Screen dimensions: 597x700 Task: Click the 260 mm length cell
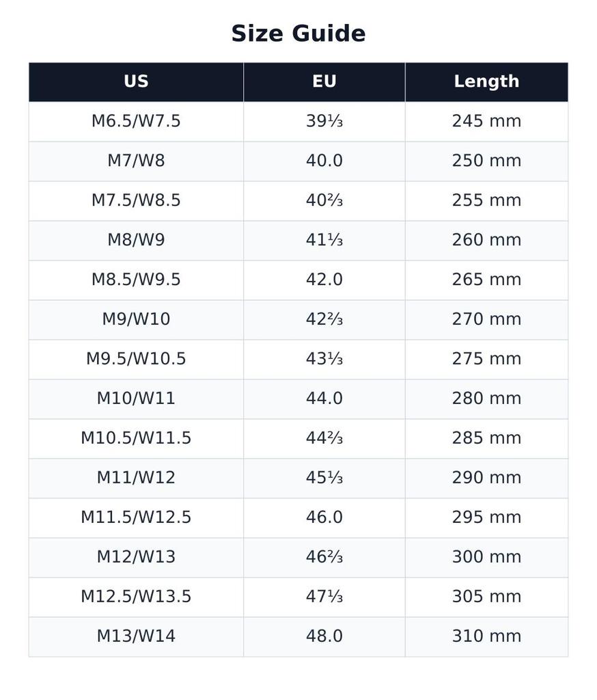(x=486, y=240)
